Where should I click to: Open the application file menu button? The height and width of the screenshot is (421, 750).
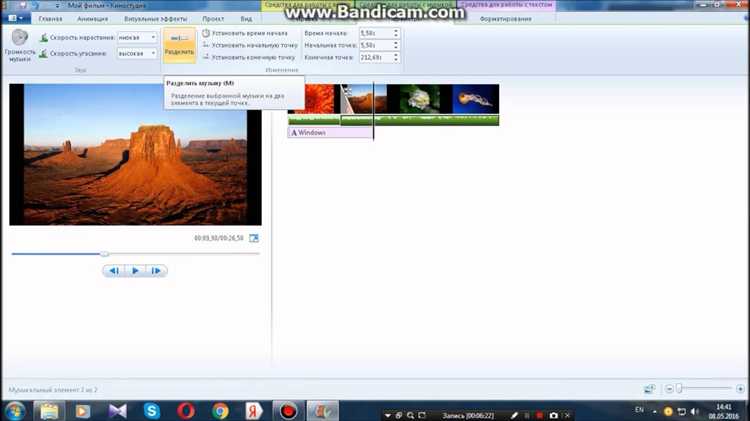pos(16,18)
